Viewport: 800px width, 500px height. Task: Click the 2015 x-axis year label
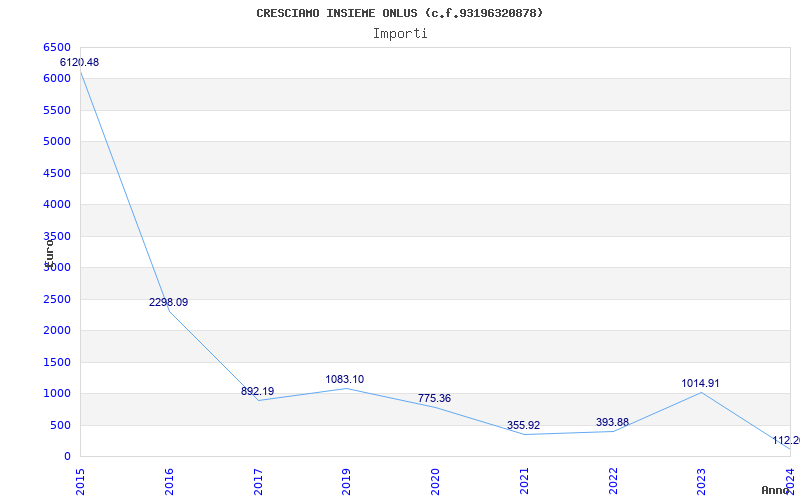[x=80, y=482]
